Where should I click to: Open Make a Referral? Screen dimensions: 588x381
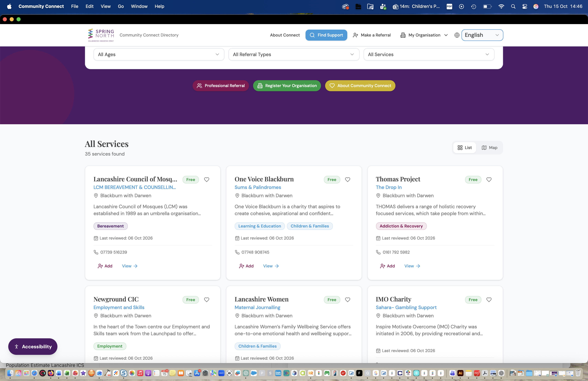(x=372, y=35)
